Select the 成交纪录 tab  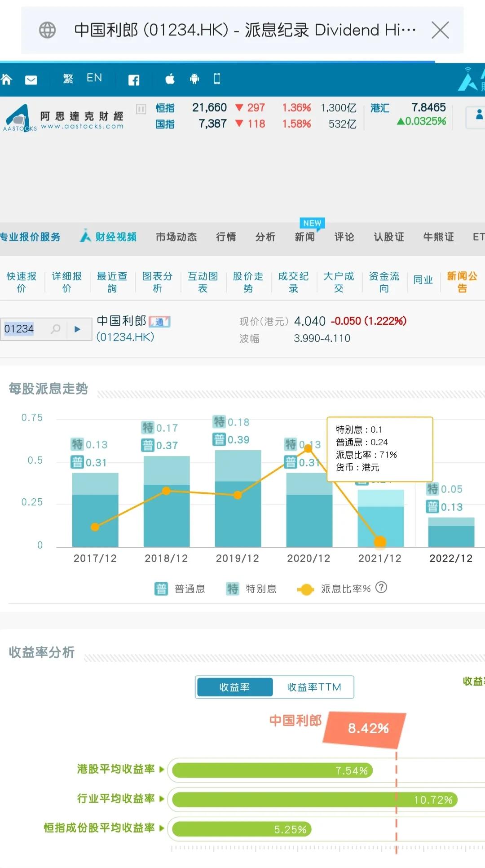tap(294, 282)
